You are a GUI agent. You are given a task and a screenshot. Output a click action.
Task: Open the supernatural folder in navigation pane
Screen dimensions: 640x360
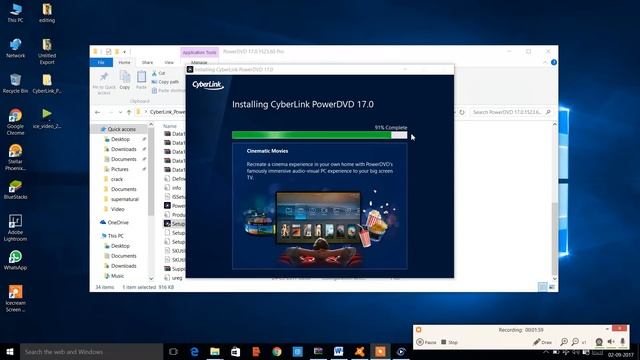pos(125,199)
